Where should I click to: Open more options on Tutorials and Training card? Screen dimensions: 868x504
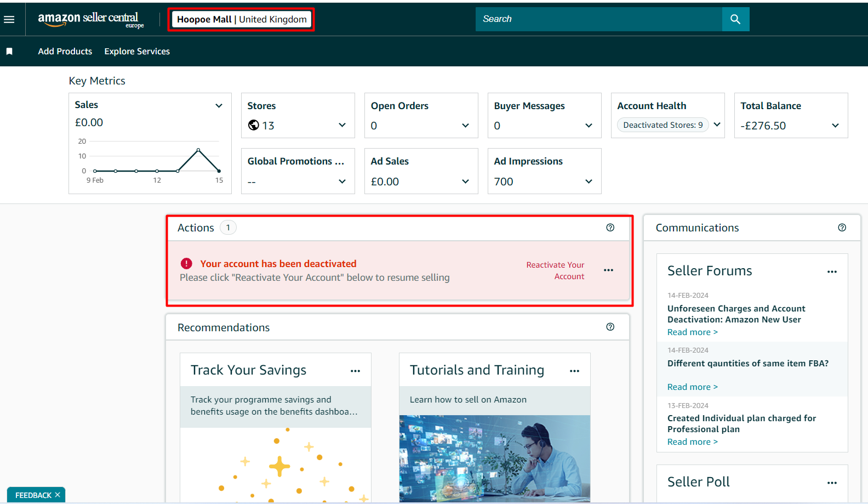coord(574,371)
